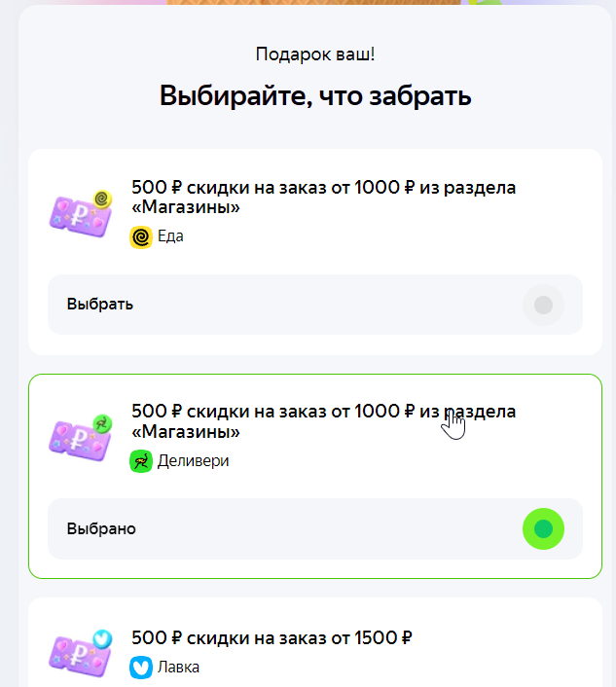The width and height of the screenshot is (616, 687).
Task: Click the Лавка service name label
Action: [178, 668]
